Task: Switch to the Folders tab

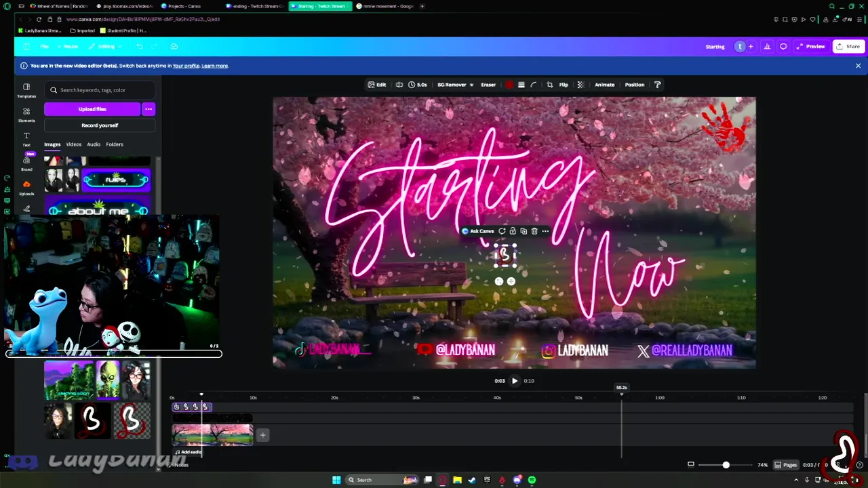Action: (115, 144)
